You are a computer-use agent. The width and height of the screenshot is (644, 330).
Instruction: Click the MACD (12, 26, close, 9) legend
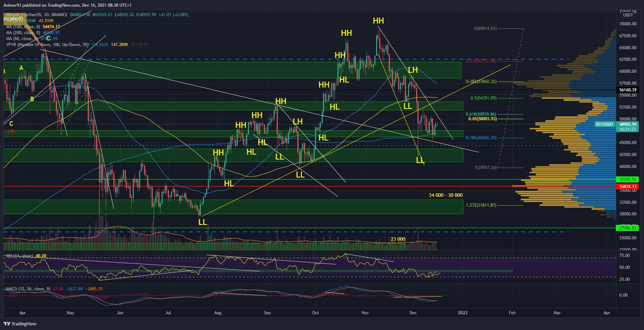pos(28,289)
